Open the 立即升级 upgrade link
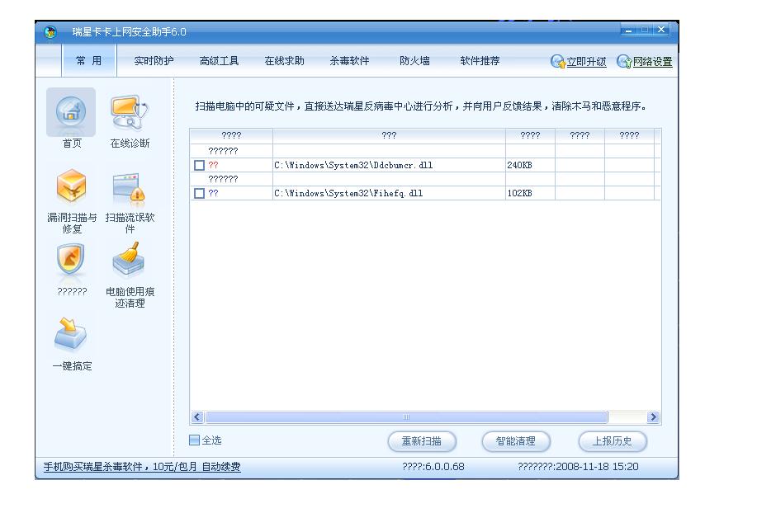757x532 pixels. tap(587, 62)
